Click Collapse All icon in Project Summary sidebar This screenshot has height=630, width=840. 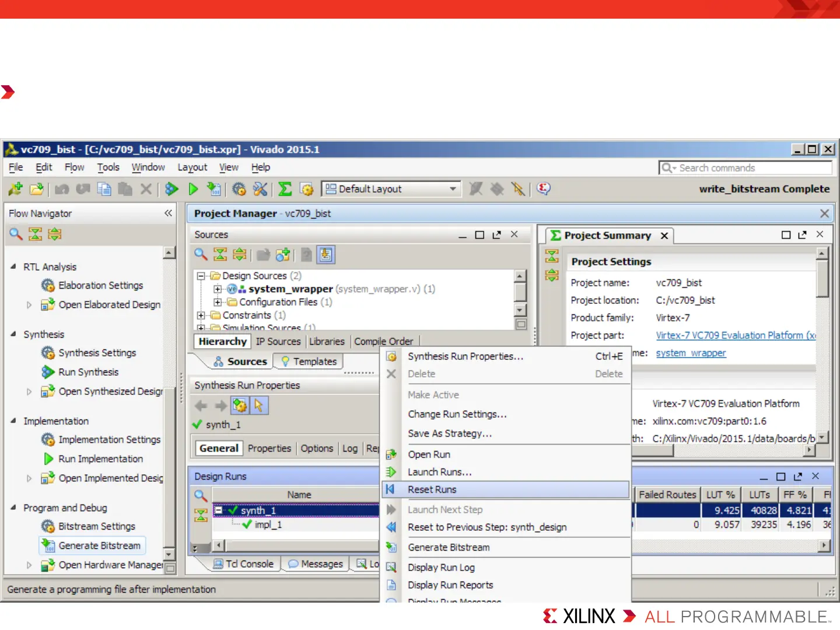(552, 256)
